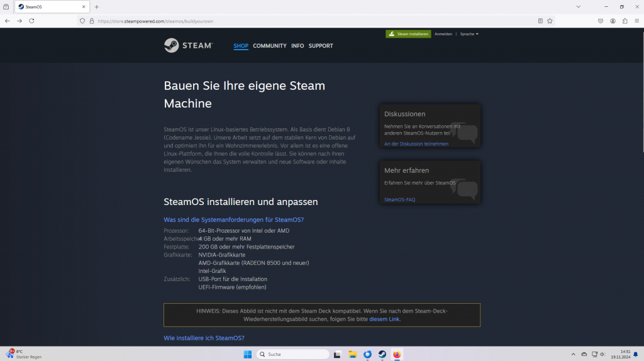Click the shield tracking protection icon
Image resolution: width=644 pixels, height=361 pixels.
point(82,21)
